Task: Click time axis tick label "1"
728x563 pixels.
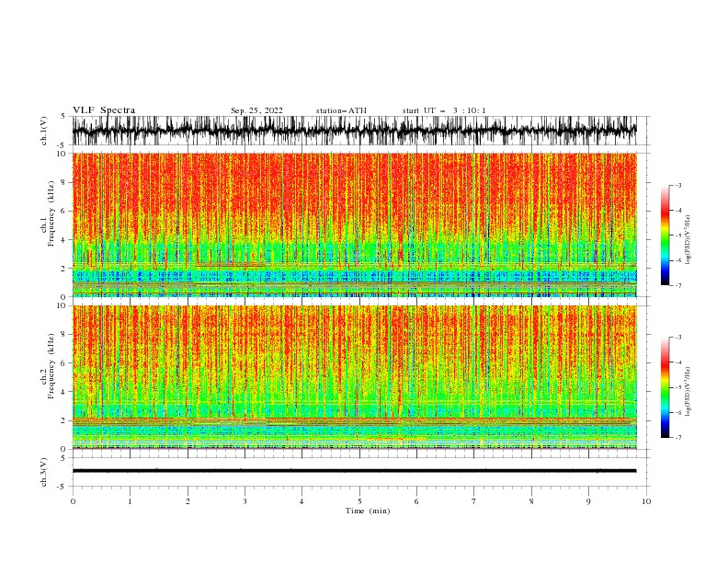Action: point(130,501)
